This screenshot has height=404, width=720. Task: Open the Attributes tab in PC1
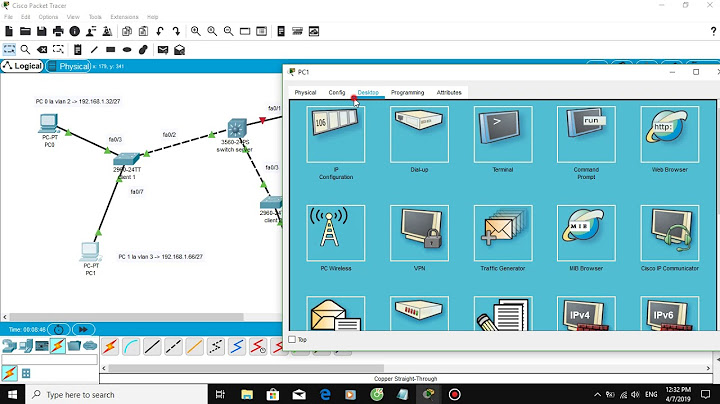click(449, 92)
